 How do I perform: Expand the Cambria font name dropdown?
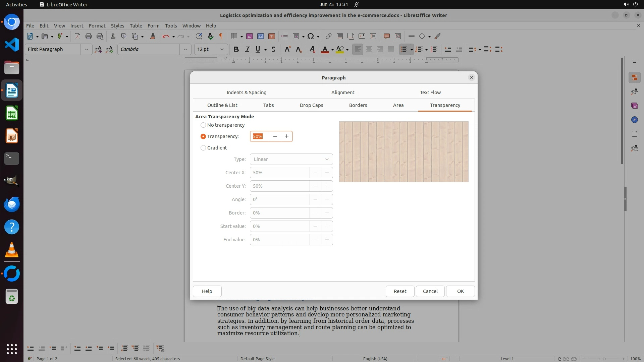tap(185, 49)
